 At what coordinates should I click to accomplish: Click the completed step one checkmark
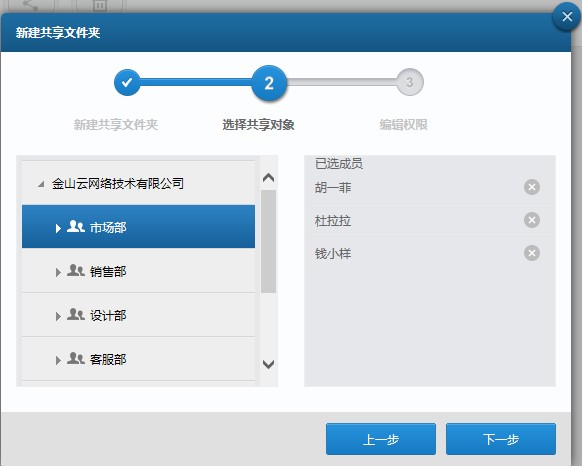(x=127, y=82)
